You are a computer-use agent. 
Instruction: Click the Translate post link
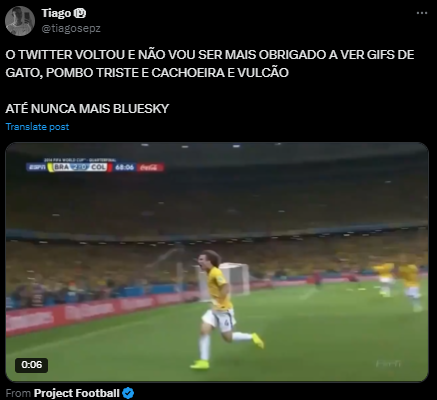pyautogui.click(x=37, y=127)
